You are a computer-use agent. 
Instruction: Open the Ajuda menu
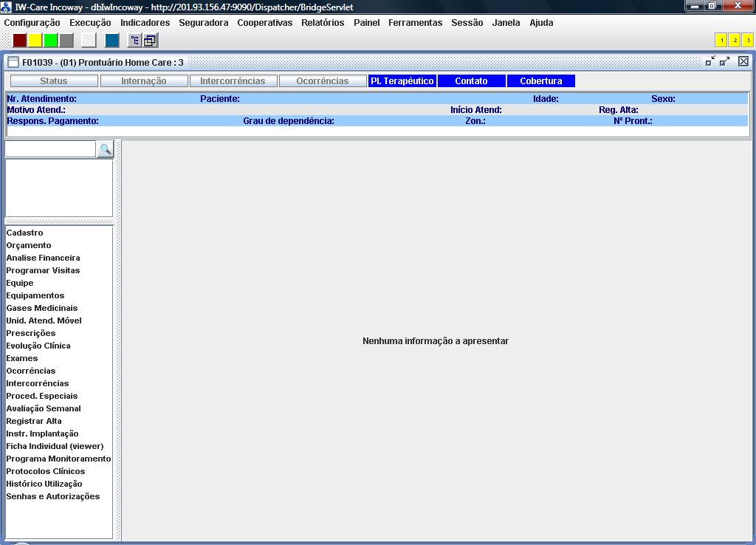[x=541, y=23]
